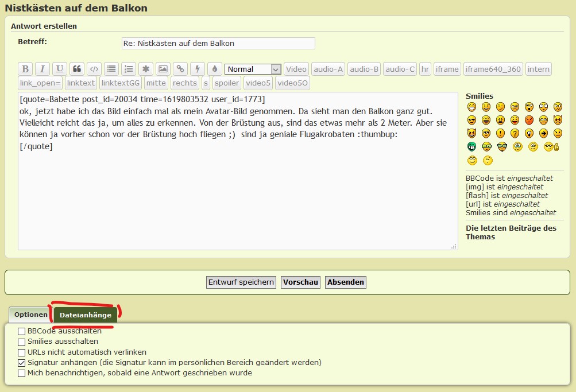Insert a quote block icon
This screenshot has width=576, height=392.
(x=77, y=69)
